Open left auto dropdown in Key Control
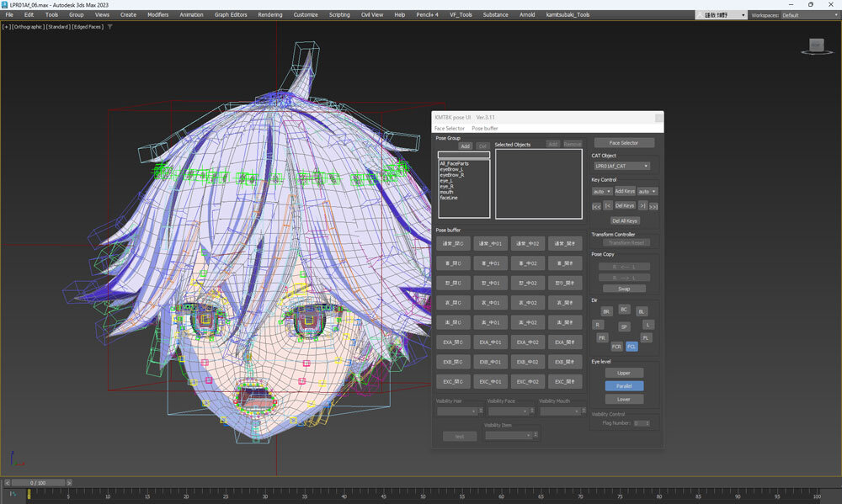 [601, 192]
